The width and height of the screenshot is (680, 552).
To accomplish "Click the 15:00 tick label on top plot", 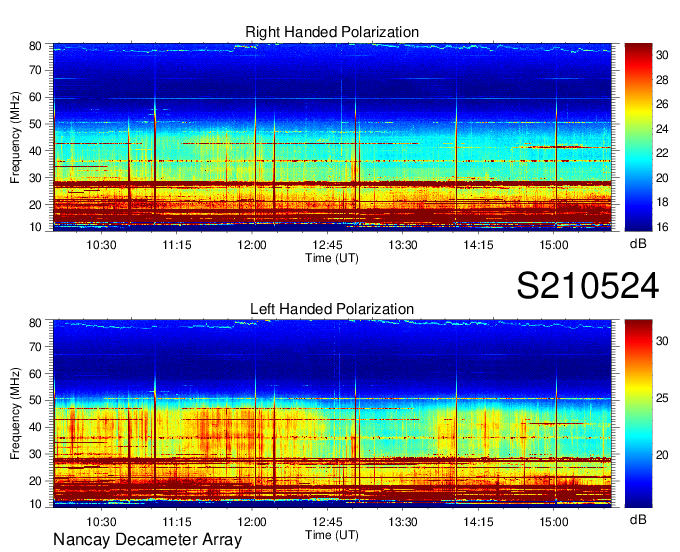I will pyautogui.click(x=554, y=245).
